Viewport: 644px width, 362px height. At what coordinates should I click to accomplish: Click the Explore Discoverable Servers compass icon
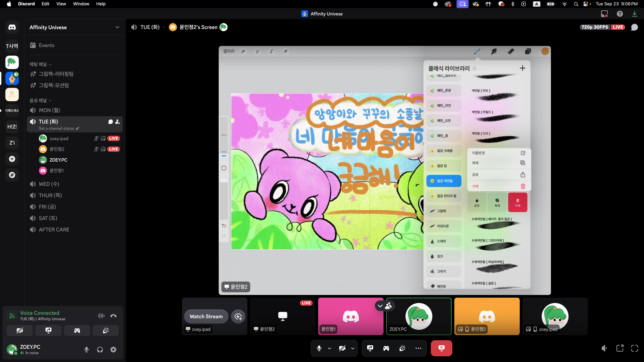[x=12, y=175]
